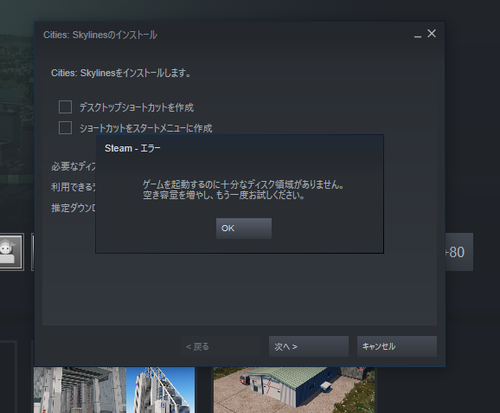500x413 pixels.
Task: Click OK in the Steam error dialog
Action: tap(244, 228)
